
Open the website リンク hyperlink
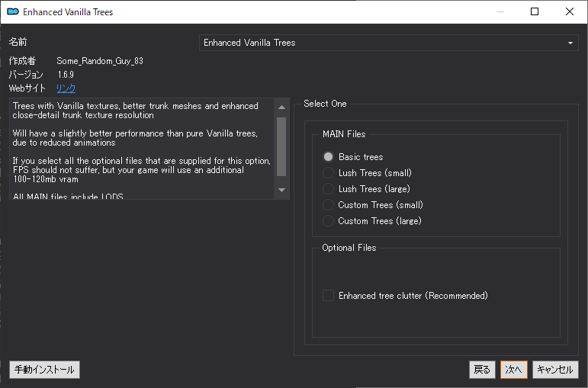point(66,88)
